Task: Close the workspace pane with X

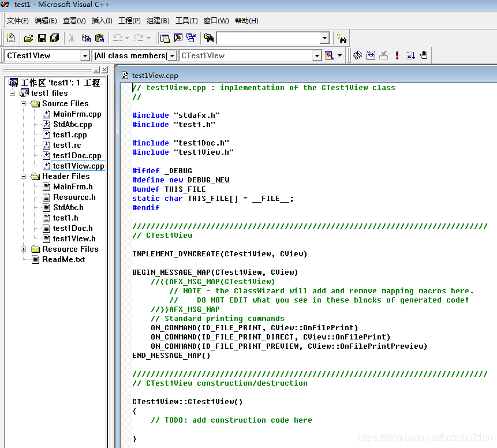Action: click(104, 69)
